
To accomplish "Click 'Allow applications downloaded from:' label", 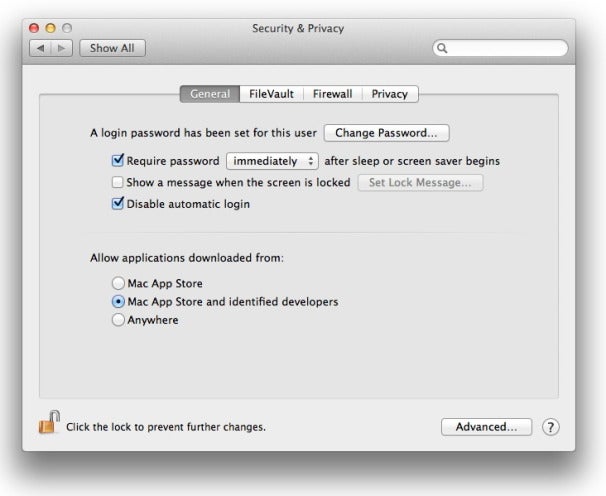I will tap(187, 258).
